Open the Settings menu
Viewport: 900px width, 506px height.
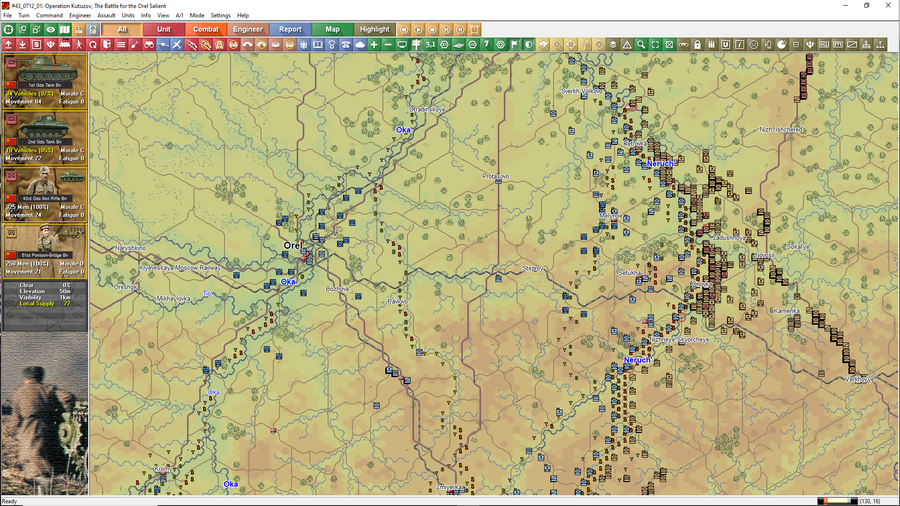(220, 16)
